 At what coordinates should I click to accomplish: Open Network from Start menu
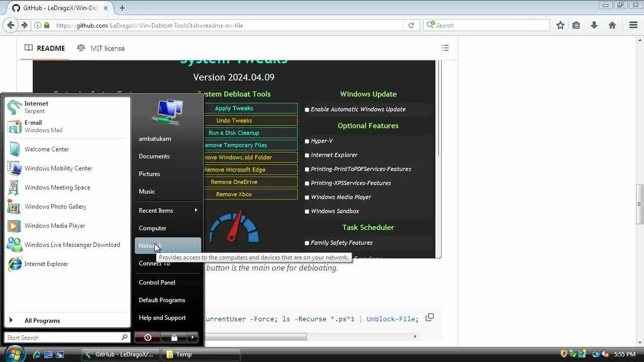click(x=168, y=246)
